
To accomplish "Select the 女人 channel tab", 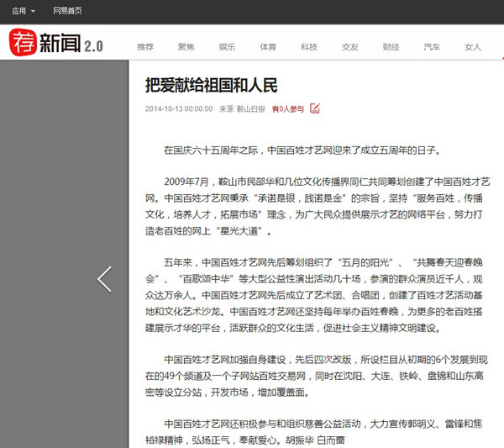I will pos(473,47).
